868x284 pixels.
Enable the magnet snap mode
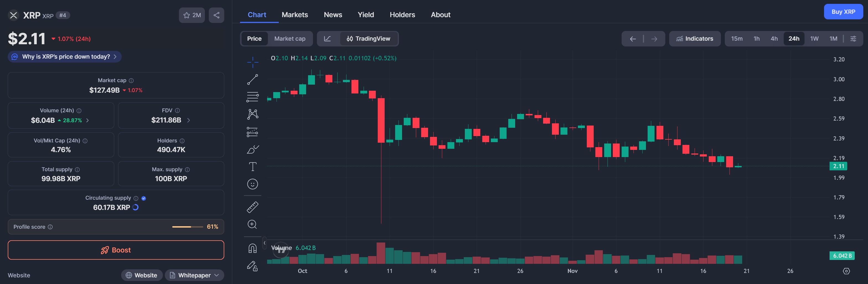(x=252, y=248)
